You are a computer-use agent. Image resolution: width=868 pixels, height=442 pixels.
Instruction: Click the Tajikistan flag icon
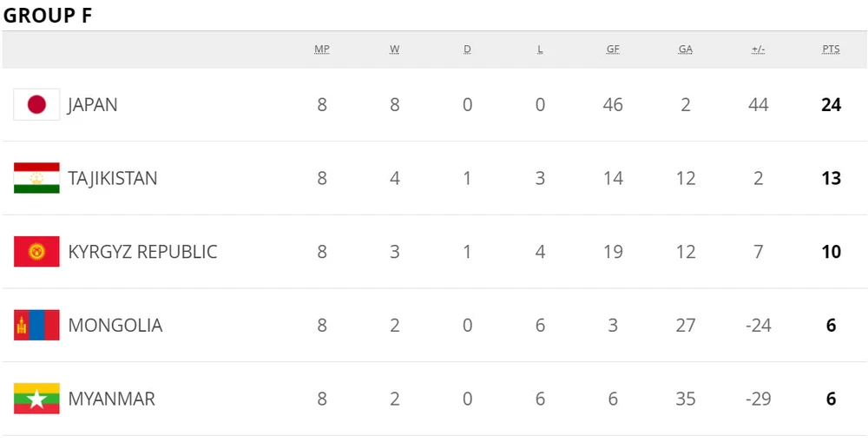tap(36, 178)
